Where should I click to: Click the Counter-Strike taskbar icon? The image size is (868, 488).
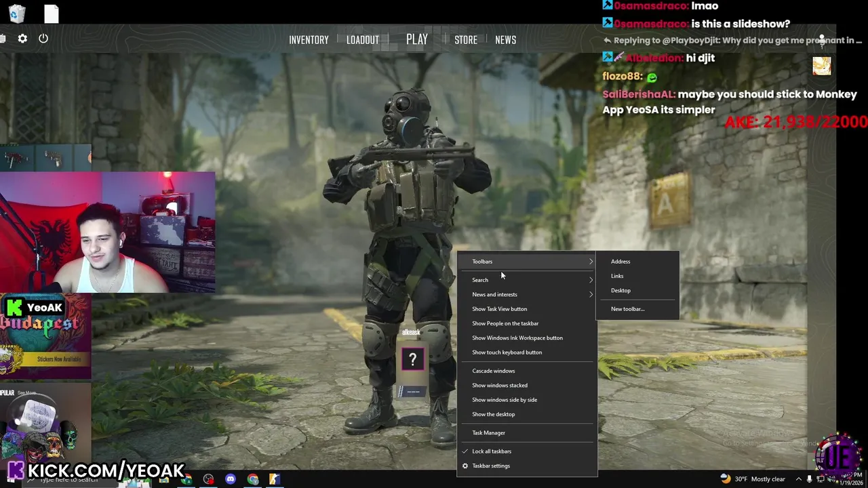275,479
